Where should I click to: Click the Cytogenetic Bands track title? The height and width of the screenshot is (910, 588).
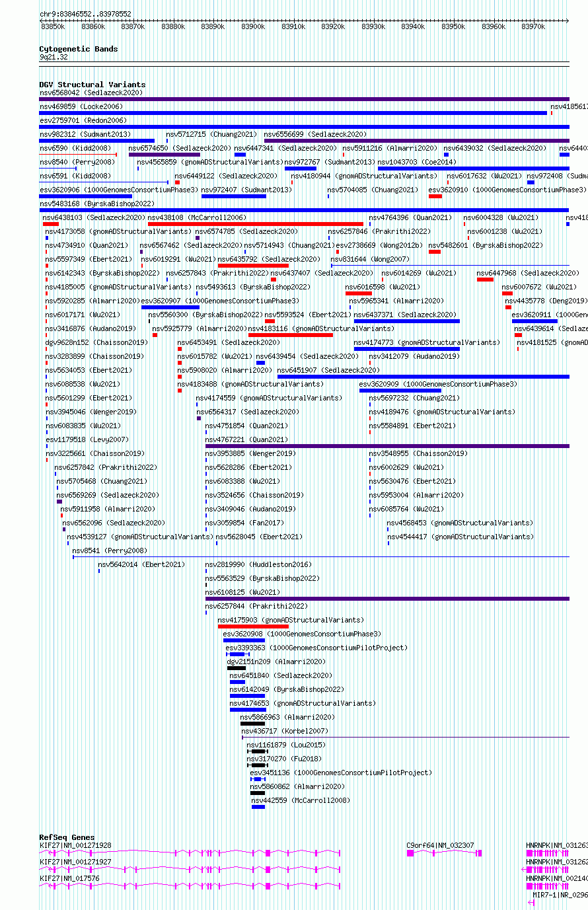[78, 49]
